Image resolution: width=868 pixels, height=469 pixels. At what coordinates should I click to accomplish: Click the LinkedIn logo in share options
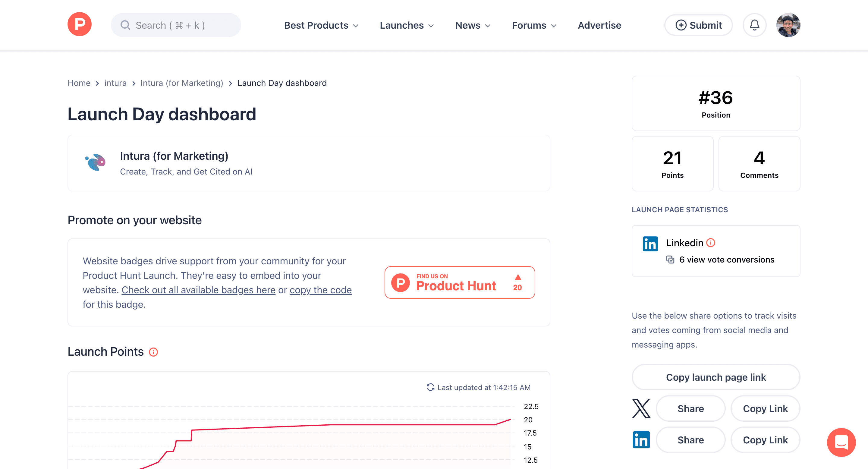point(641,440)
